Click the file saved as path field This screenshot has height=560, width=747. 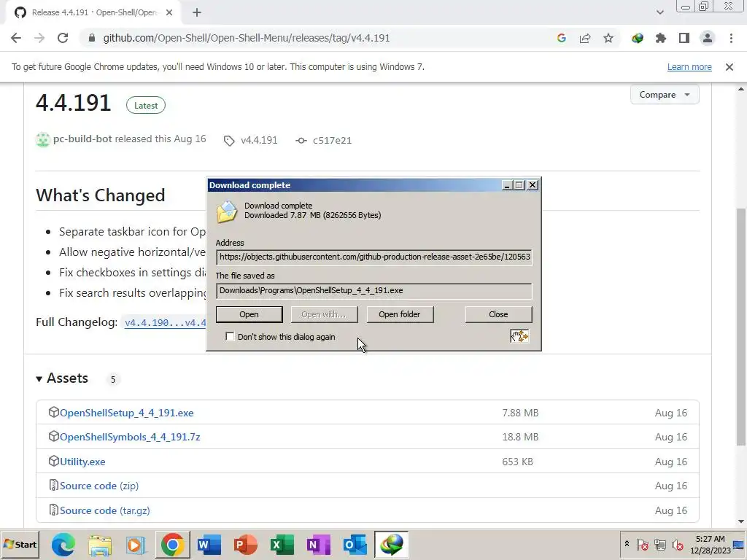(x=374, y=291)
